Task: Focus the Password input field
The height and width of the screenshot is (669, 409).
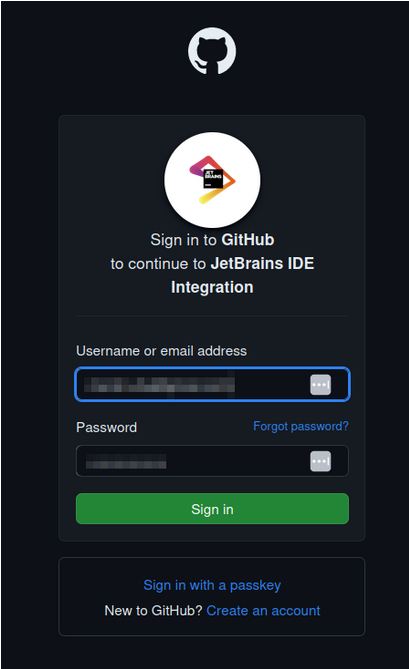Action: pyautogui.click(x=212, y=461)
